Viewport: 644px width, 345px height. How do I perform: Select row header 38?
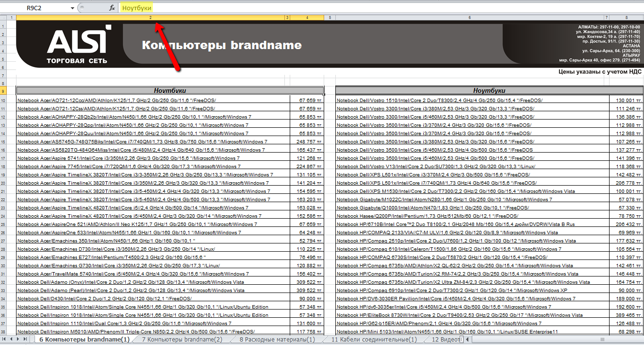point(3,331)
